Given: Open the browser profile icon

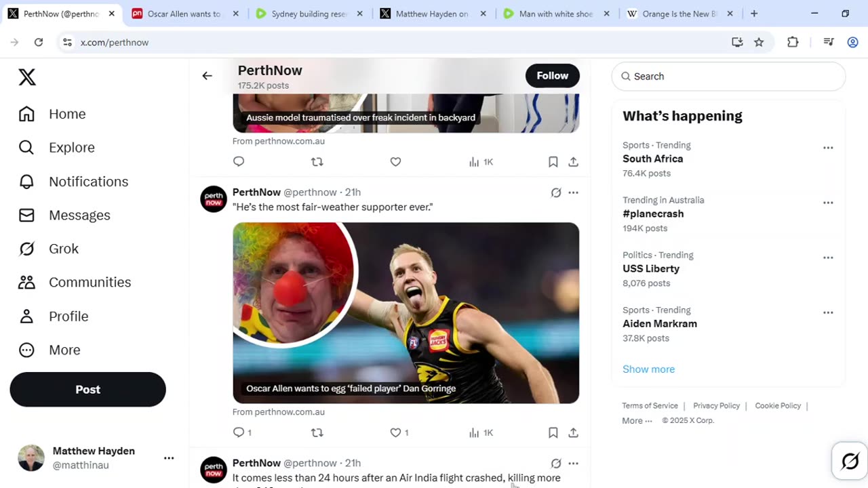Looking at the screenshot, I should (x=853, y=42).
